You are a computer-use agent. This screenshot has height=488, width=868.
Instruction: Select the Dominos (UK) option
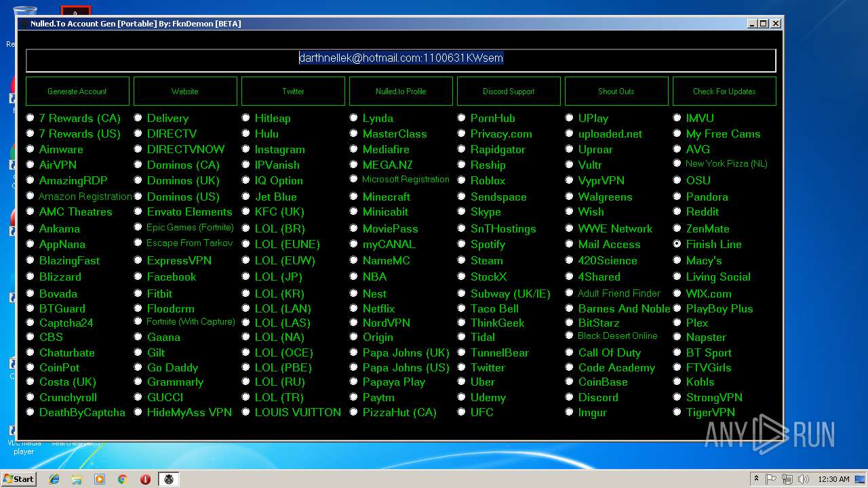[x=138, y=180]
